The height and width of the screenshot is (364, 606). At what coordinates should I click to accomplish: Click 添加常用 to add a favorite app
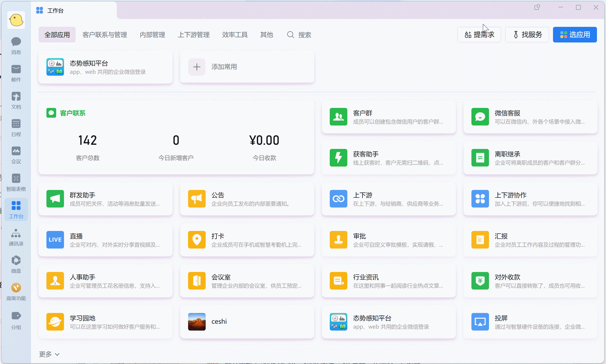coord(224,67)
